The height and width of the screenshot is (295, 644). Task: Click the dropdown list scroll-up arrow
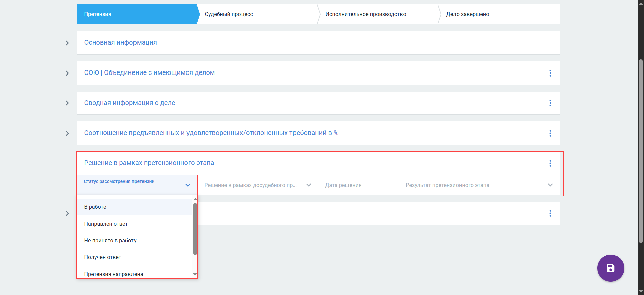195,199
